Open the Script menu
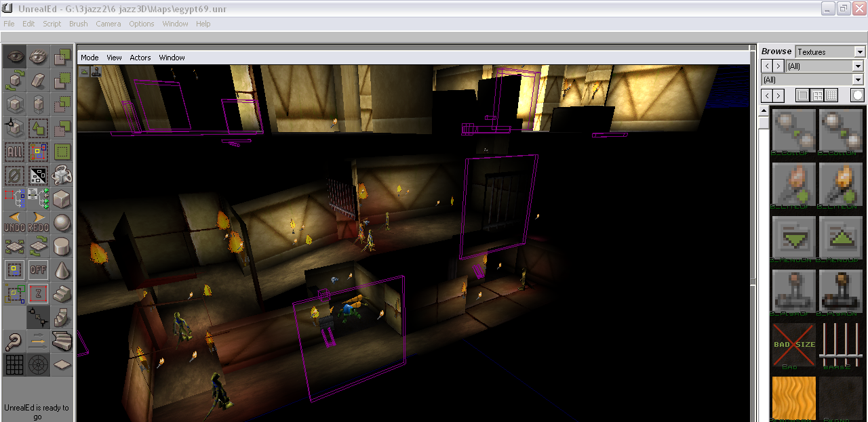Viewport: 868px width, 422px height. (52, 24)
